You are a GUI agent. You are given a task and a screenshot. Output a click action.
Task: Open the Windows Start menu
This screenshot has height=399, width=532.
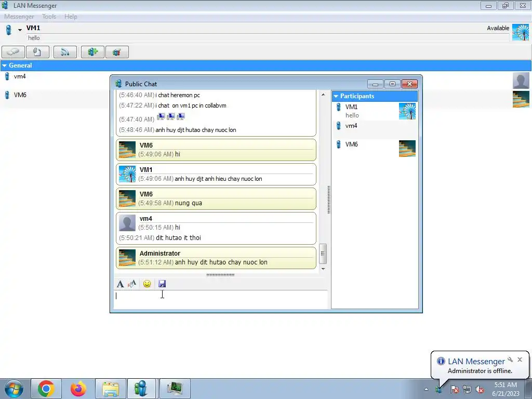click(x=14, y=389)
